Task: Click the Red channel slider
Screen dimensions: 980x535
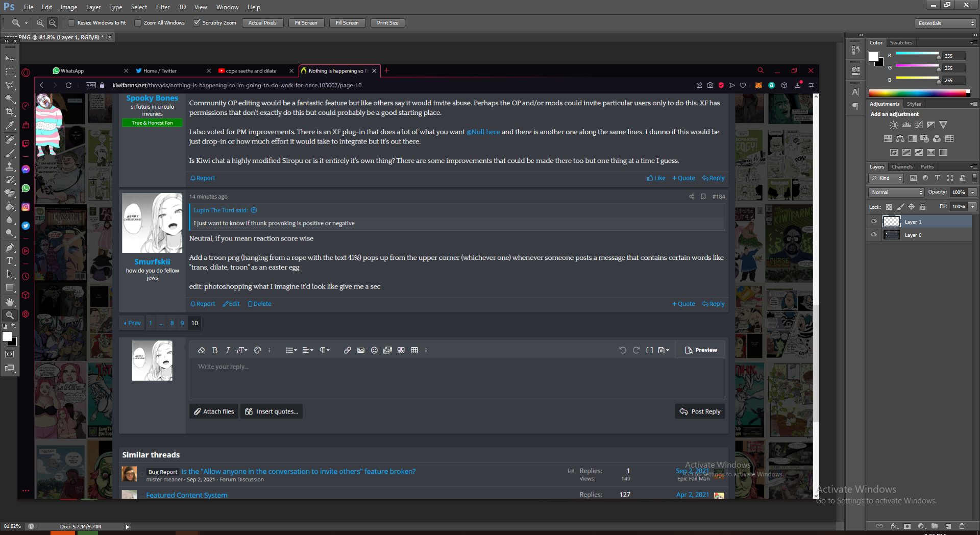Action: coord(917,54)
